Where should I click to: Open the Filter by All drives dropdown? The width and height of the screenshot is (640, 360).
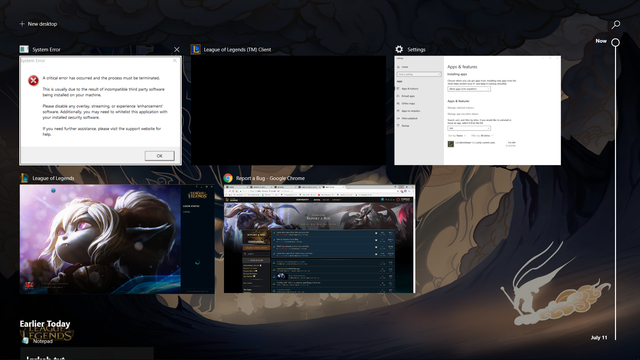click(x=482, y=136)
